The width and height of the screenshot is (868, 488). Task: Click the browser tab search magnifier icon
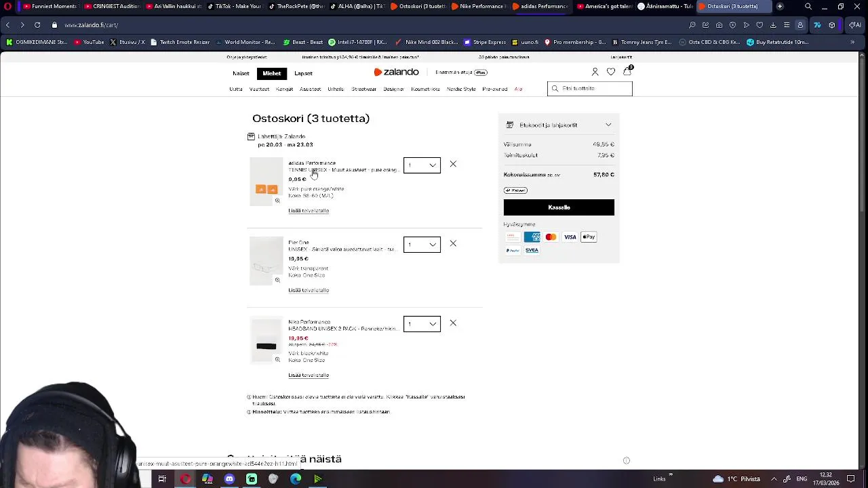click(x=808, y=6)
